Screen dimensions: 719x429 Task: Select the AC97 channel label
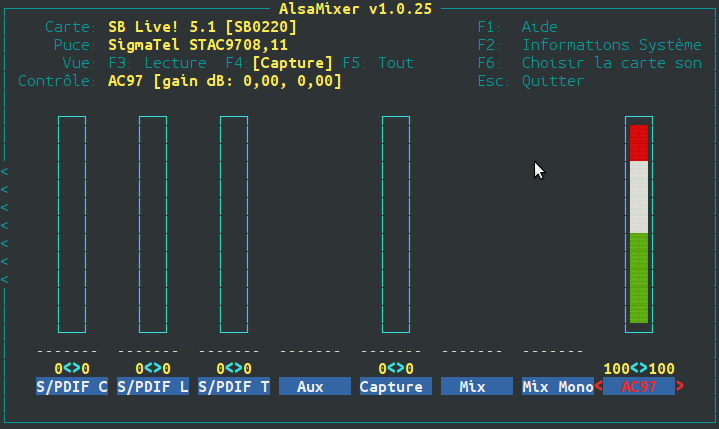639,386
